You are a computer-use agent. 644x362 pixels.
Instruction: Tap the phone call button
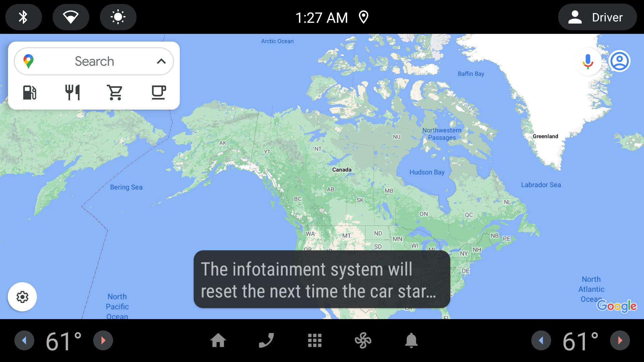(266, 341)
